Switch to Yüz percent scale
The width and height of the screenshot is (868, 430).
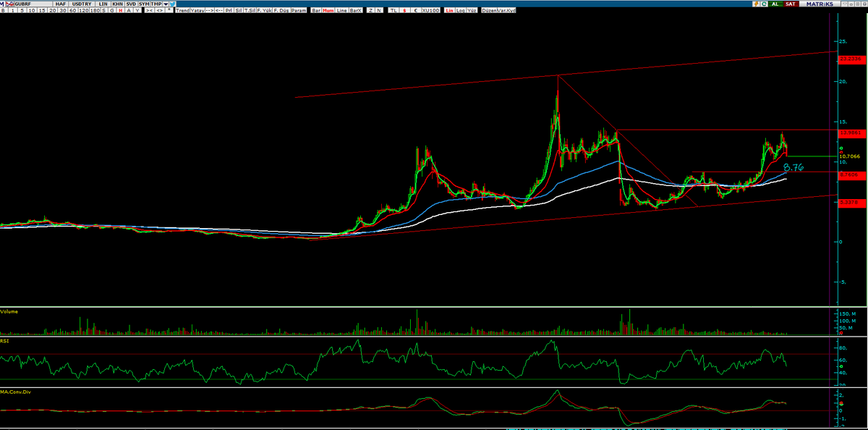coord(472,11)
